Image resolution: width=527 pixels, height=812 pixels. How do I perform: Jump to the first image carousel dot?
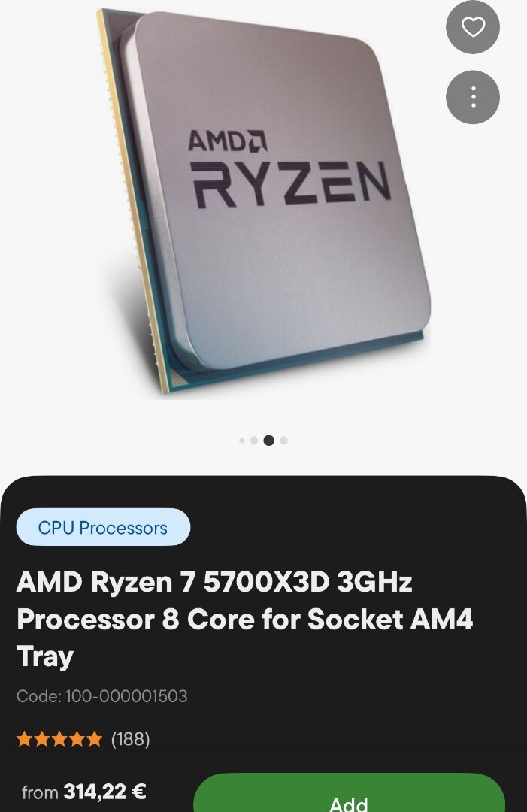pos(242,440)
